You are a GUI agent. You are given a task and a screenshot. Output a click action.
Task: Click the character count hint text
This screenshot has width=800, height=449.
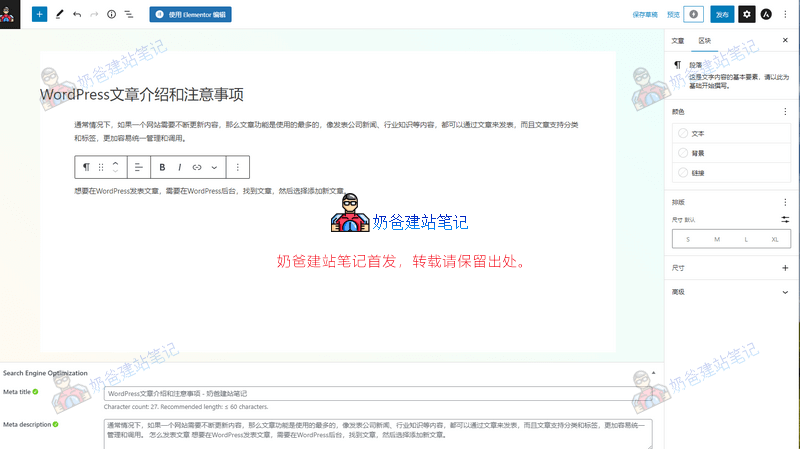point(186,407)
